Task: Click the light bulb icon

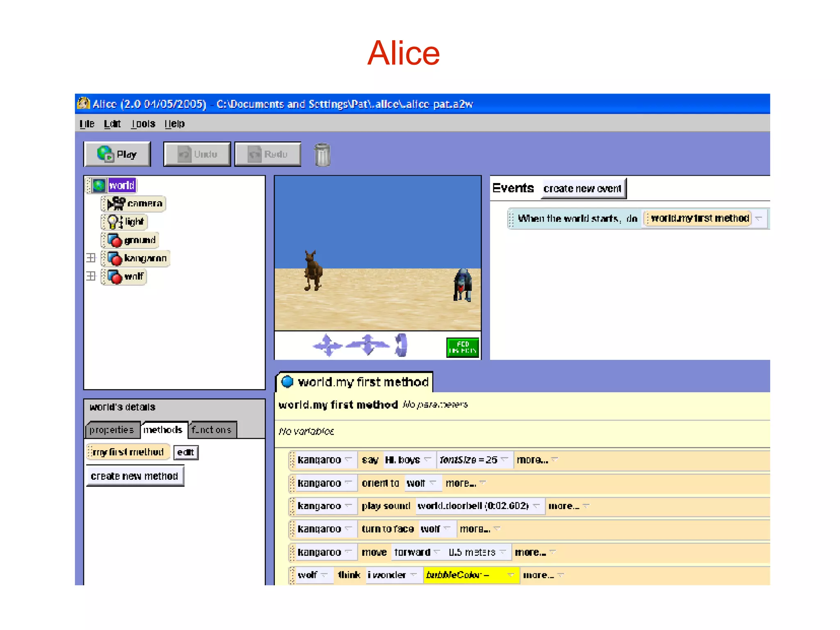Action: tap(114, 222)
